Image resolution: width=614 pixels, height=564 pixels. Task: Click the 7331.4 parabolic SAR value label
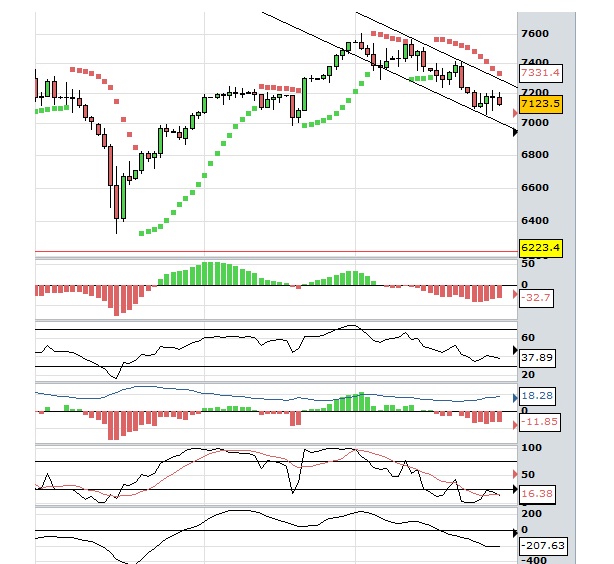pyautogui.click(x=541, y=73)
